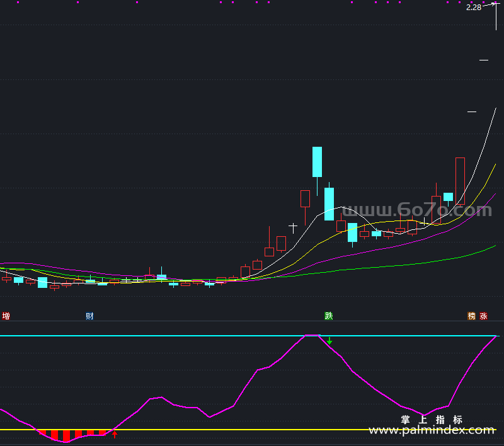
Task: Select the tall hollow red candle before surge
Action: (x=460, y=181)
